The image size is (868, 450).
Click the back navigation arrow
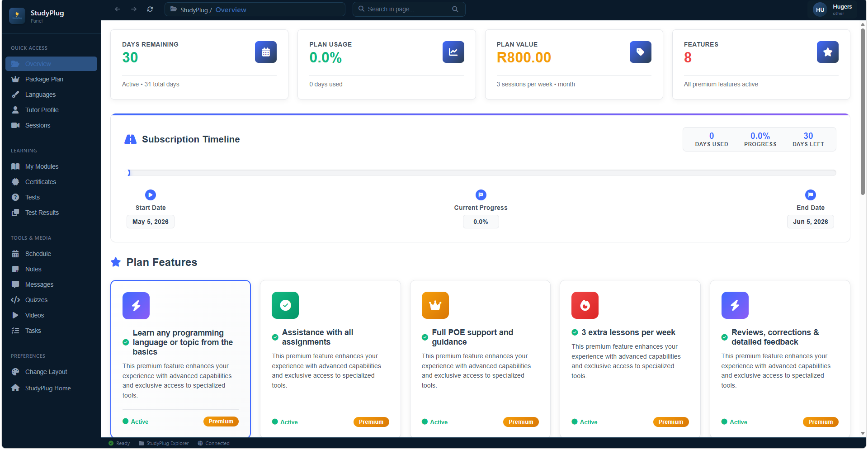coord(118,9)
